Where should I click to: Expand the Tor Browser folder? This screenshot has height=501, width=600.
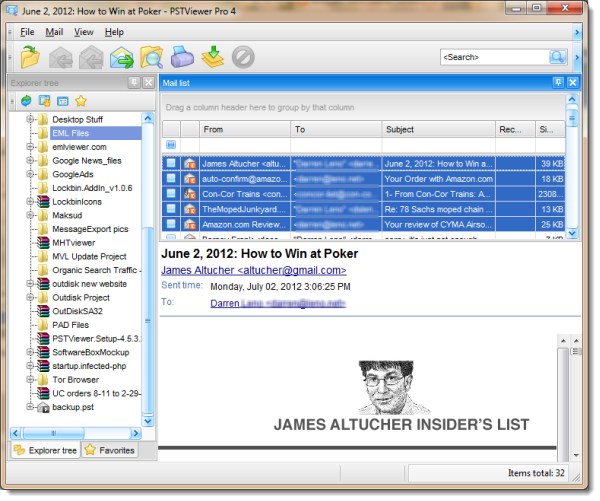(x=30, y=379)
